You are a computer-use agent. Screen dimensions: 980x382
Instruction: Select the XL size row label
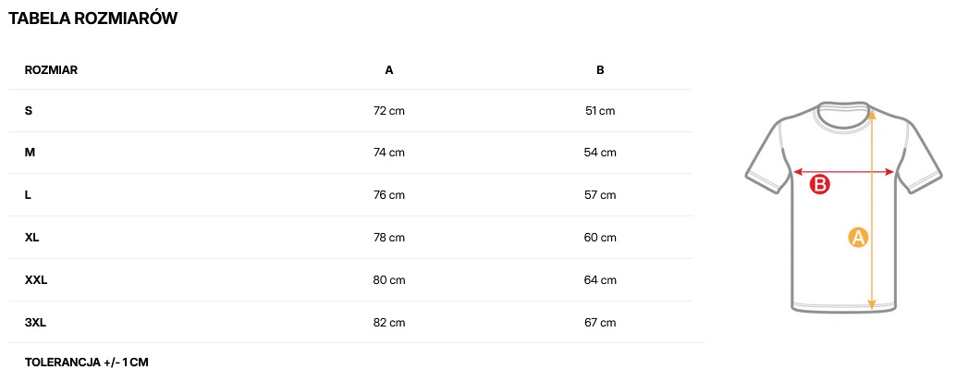(x=32, y=238)
